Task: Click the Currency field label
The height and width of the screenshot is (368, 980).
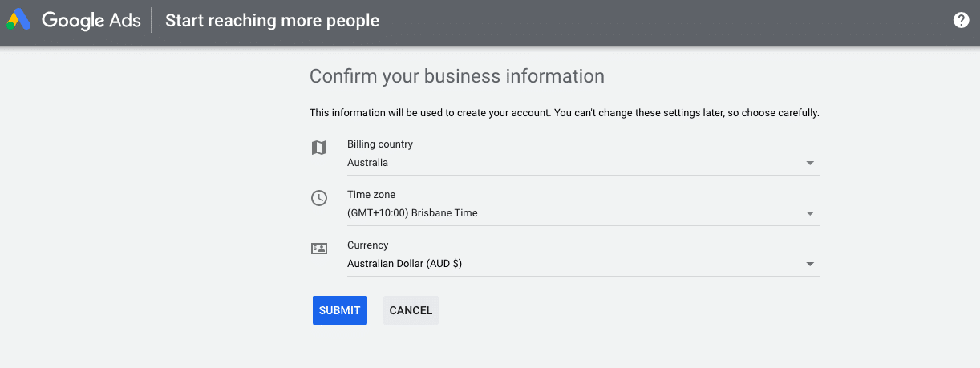Action: [x=367, y=245]
